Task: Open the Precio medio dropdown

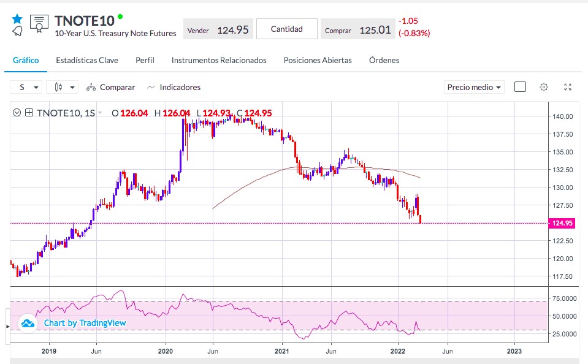Action: 474,88
